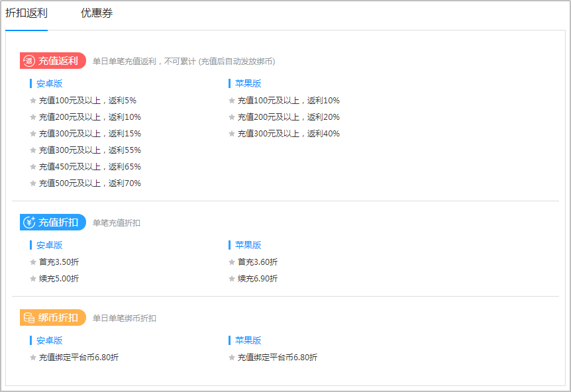This screenshot has height=392, width=571.
Task: Click the 充值返利 red badge icon
Action: (x=29, y=61)
